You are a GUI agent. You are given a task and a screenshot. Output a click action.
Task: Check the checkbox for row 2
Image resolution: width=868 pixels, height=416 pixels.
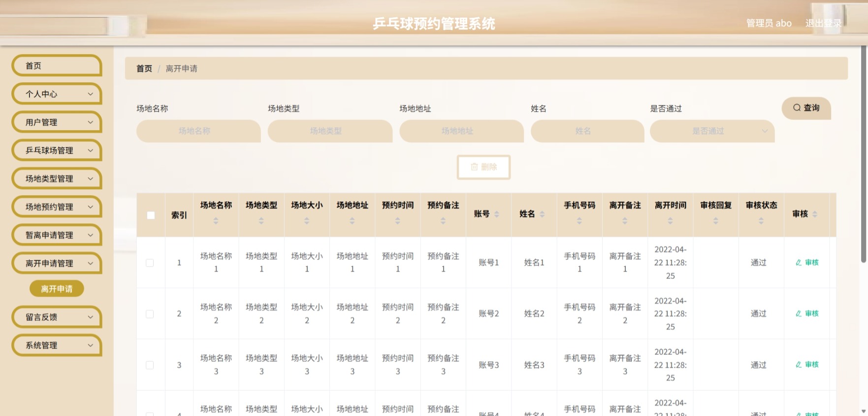pyautogui.click(x=150, y=314)
